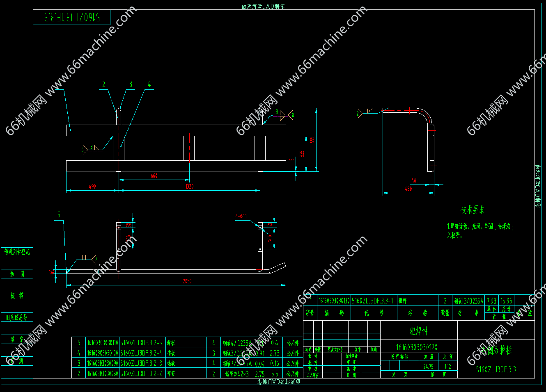The width and height of the screenshot is (546, 392).
Task: Click the 组焊件 title block text
Action: tap(419, 331)
